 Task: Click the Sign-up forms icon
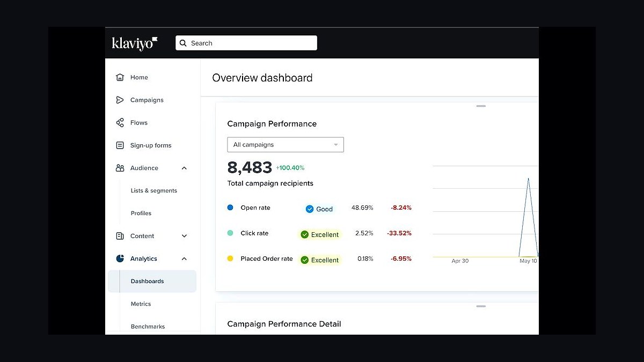coord(120,145)
